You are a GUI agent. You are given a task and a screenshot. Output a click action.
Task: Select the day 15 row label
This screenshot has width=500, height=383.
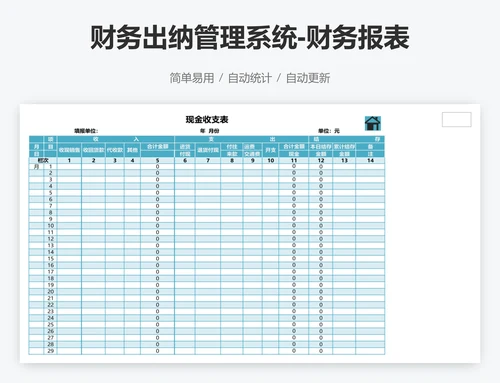[x=51, y=259]
